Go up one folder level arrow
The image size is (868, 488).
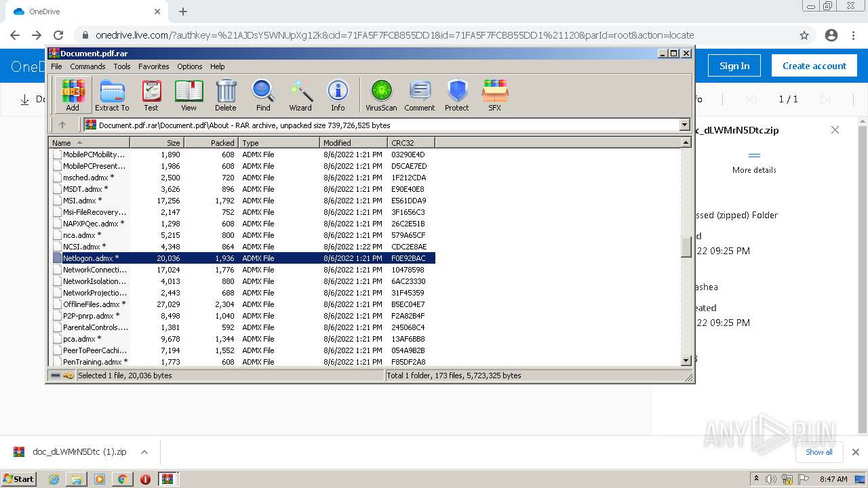point(62,125)
